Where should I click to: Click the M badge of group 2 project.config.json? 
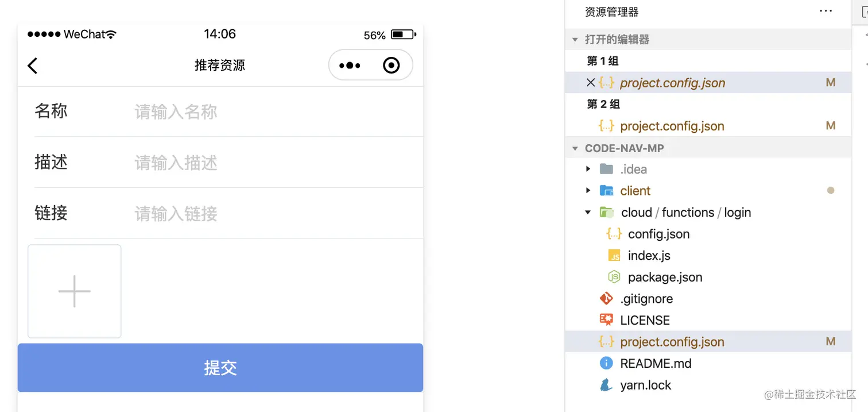click(x=830, y=126)
